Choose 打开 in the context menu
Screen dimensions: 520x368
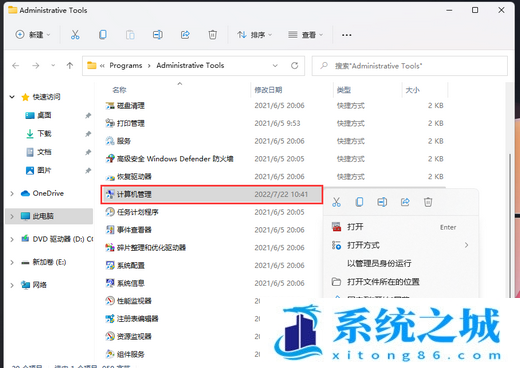point(401,227)
